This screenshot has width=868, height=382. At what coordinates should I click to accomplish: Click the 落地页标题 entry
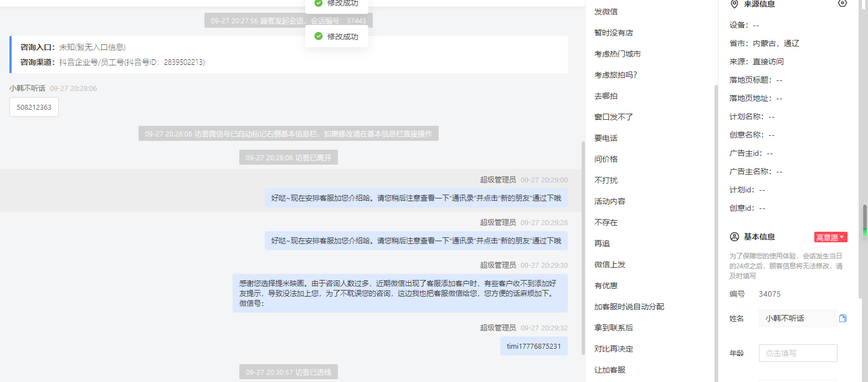tap(756, 80)
